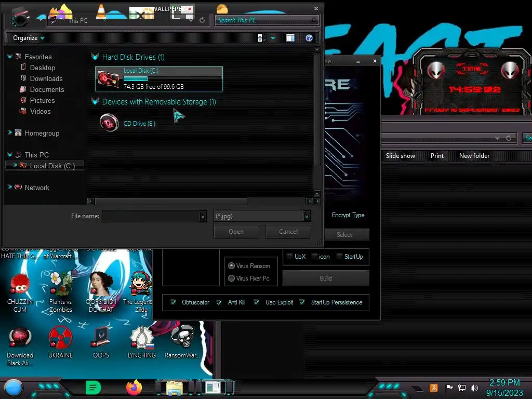This screenshot has width=532, height=399.
Task: Click the Network icon in sidebar
Action: (18, 187)
